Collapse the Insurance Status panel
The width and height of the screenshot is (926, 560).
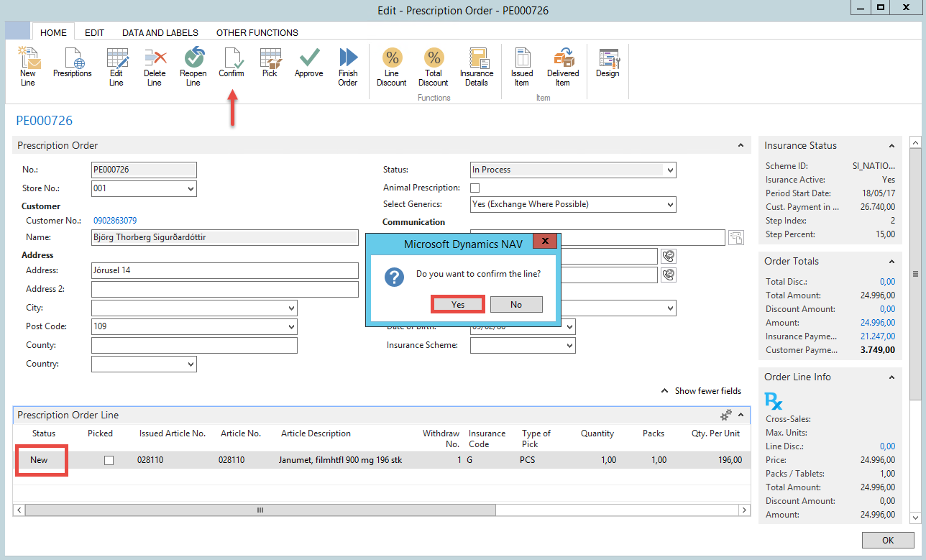pyautogui.click(x=891, y=146)
